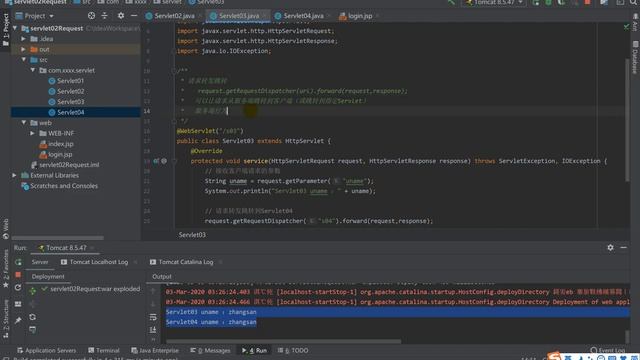The image size is (640, 360).
Task: Open the Favorites side tool window
Action: [6, 269]
